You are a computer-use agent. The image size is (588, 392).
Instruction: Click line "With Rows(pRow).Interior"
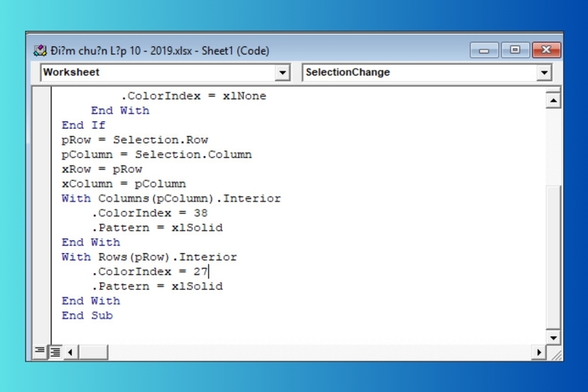click(149, 257)
